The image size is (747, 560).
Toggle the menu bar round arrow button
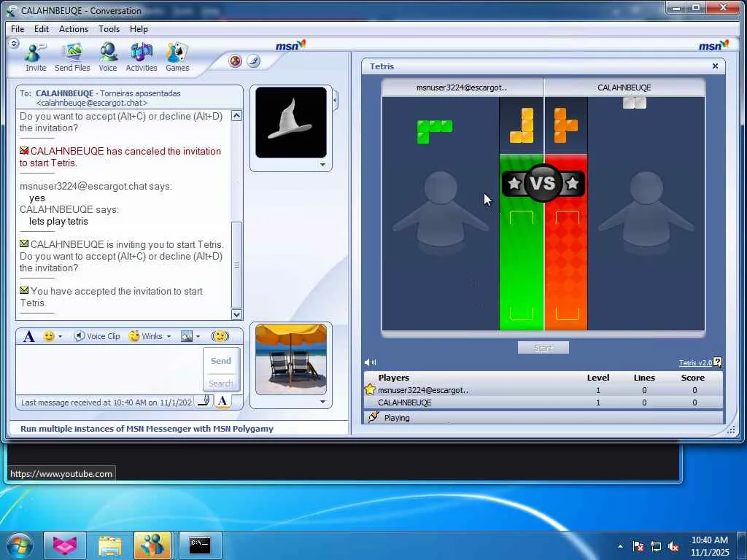[14, 44]
